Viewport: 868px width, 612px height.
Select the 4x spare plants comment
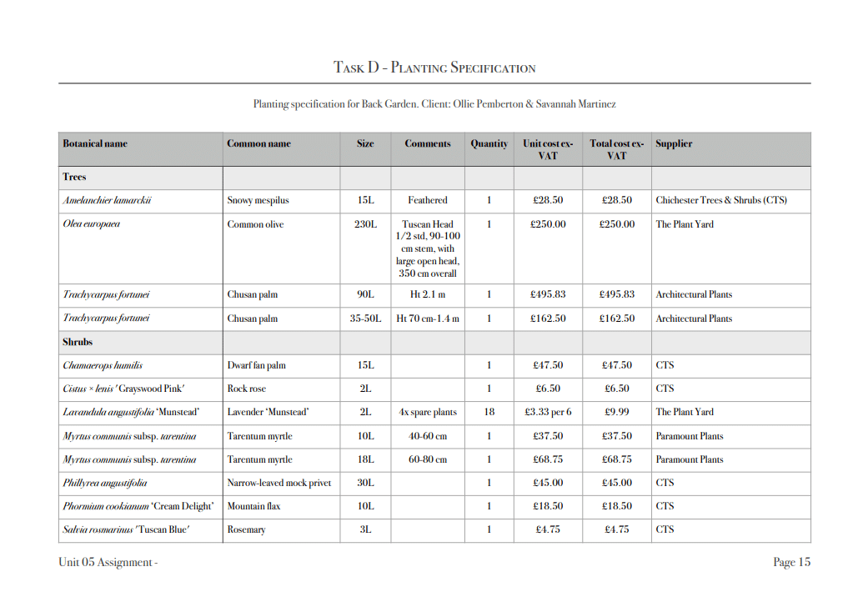pyautogui.click(x=427, y=412)
